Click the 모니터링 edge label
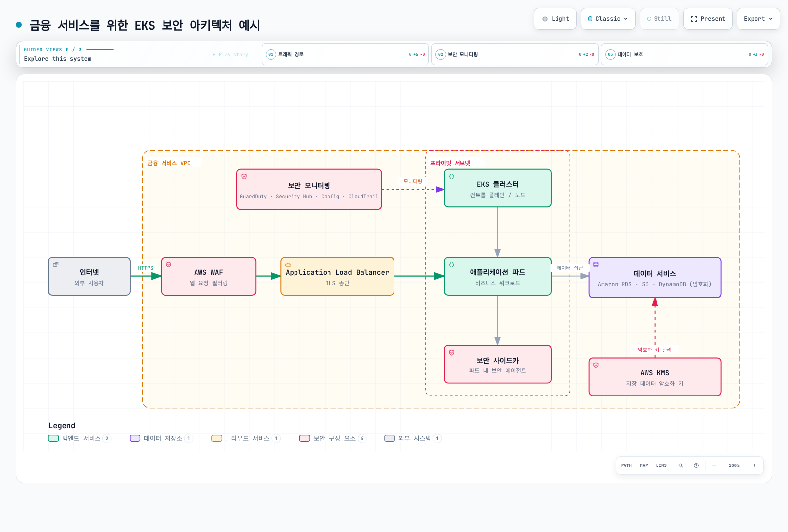 click(x=413, y=181)
